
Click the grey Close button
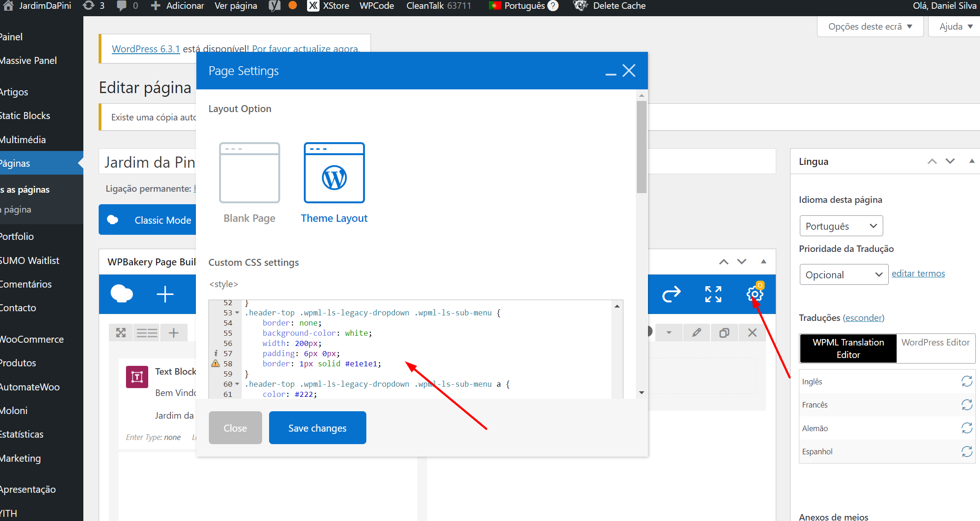[x=235, y=428]
